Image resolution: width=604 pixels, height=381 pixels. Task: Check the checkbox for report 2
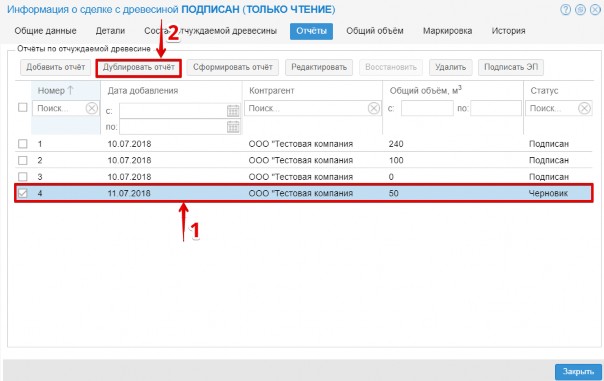click(x=23, y=160)
